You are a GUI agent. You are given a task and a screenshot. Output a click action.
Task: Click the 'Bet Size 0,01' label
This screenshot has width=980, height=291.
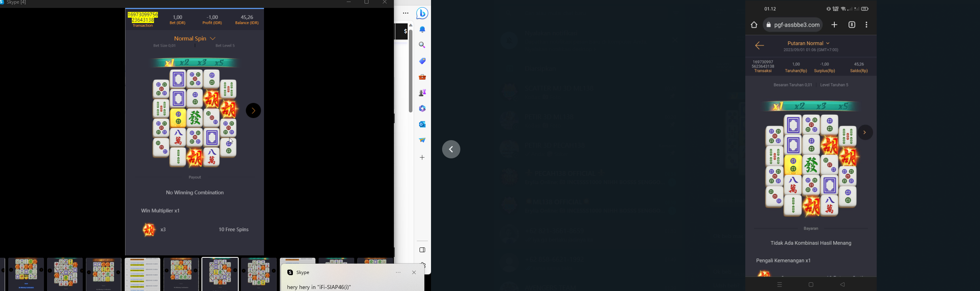[165, 46]
